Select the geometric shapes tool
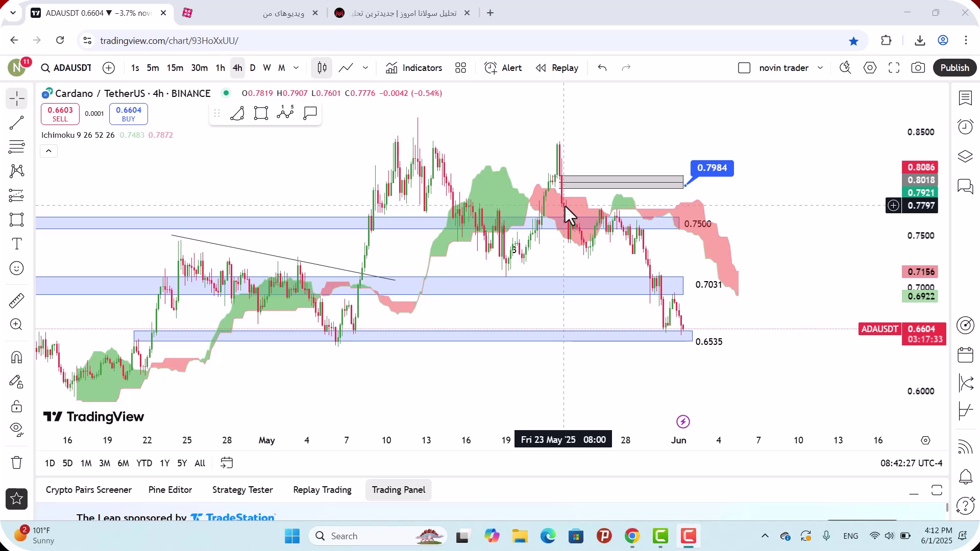Viewport: 980px width, 551px height. tap(16, 219)
